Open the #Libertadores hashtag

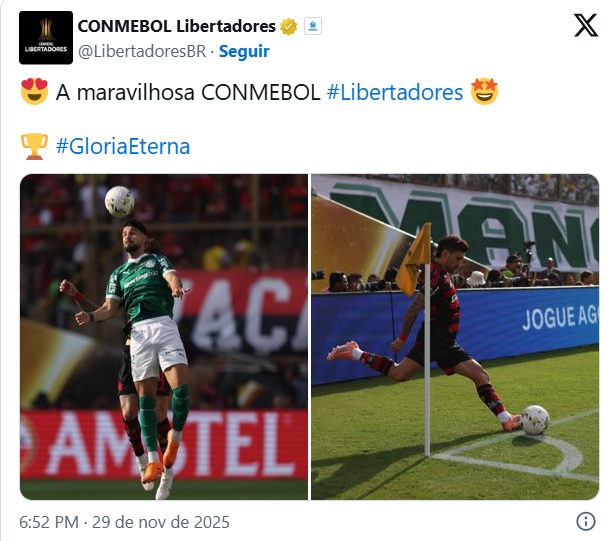pyautogui.click(x=395, y=93)
